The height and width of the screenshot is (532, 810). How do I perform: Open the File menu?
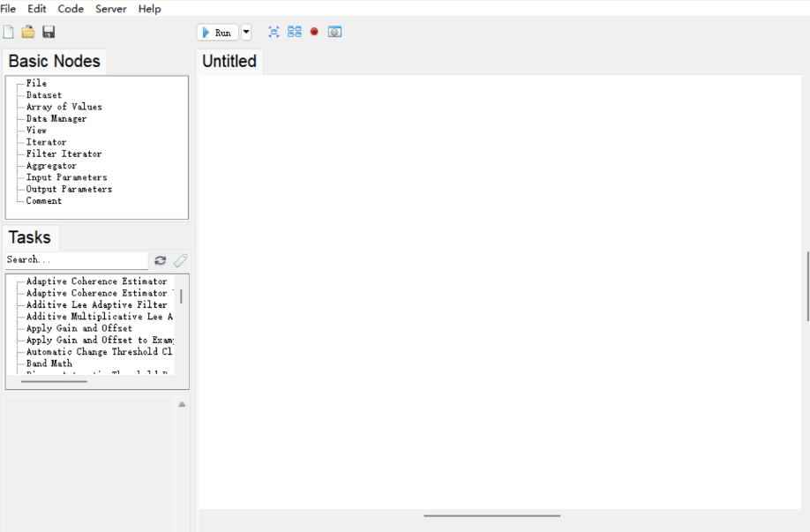click(8, 9)
